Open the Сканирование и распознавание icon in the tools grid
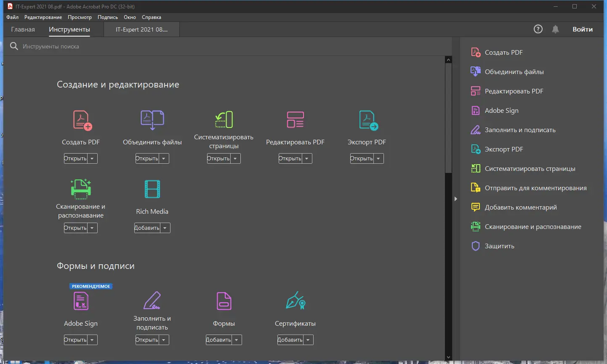 [81, 189]
